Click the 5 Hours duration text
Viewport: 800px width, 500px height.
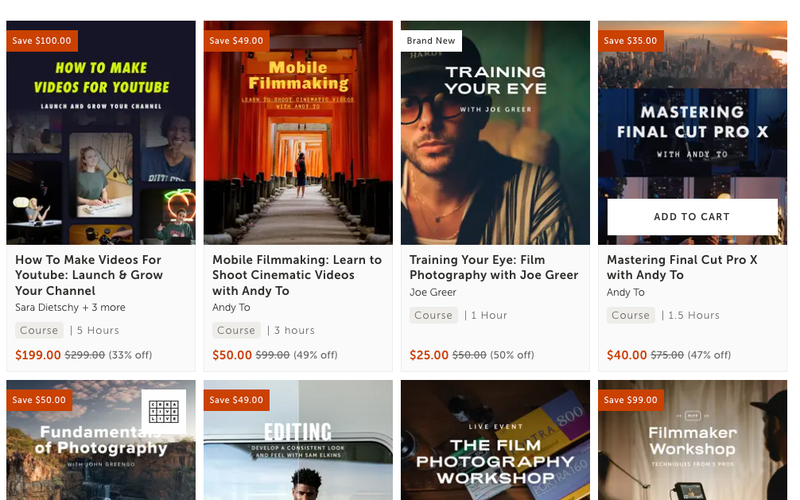[x=98, y=331]
